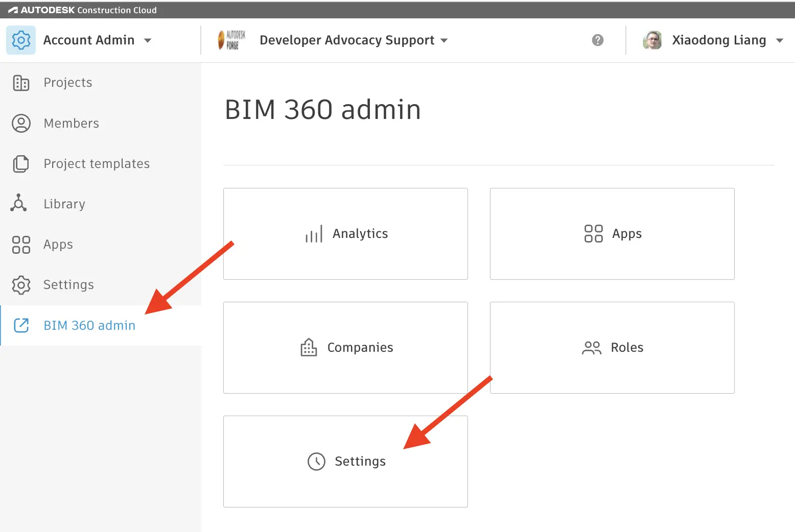This screenshot has width=795, height=532.
Task: Click the Settings card clock icon
Action: [316, 462]
